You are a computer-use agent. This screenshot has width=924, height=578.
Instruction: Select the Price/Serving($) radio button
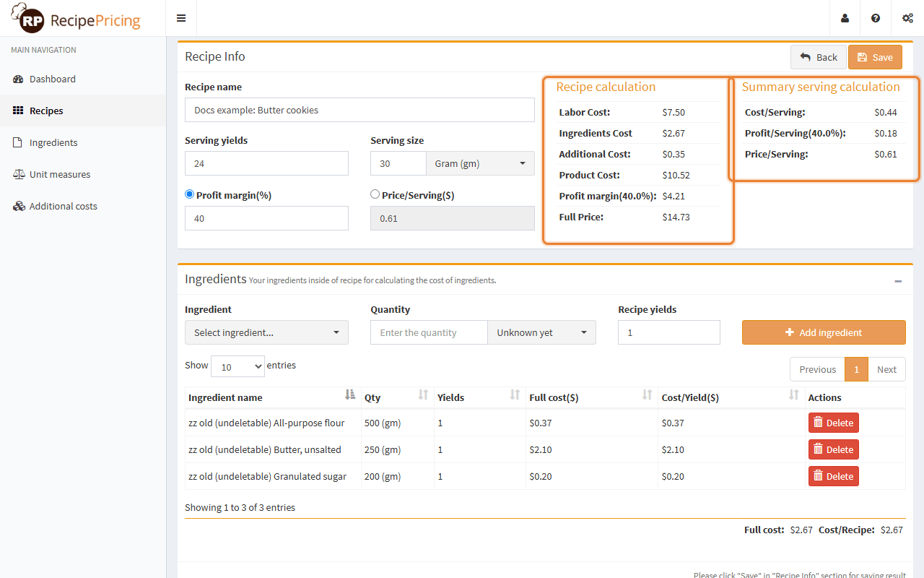point(375,194)
